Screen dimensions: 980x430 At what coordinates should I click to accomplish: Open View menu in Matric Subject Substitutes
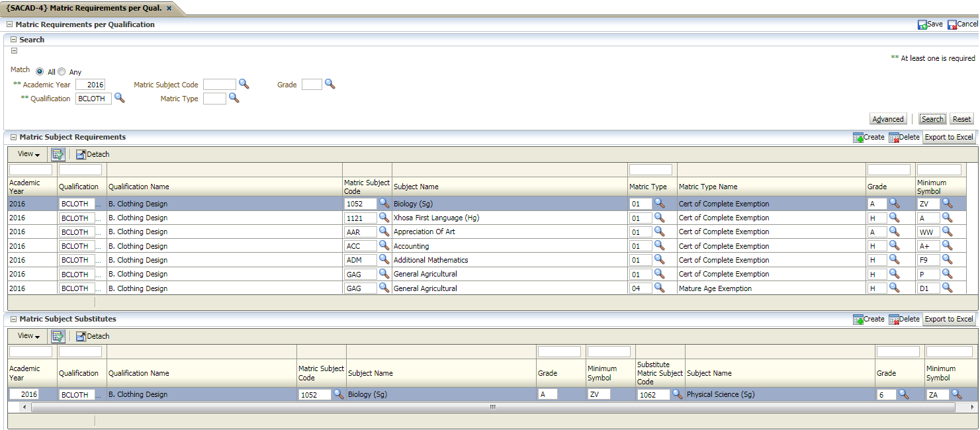pyautogui.click(x=28, y=336)
